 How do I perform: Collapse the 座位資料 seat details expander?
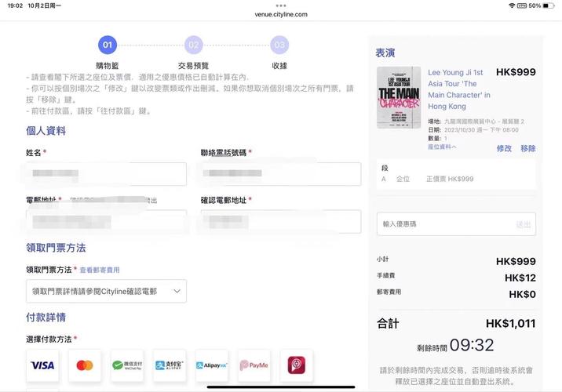pyautogui.click(x=442, y=147)
